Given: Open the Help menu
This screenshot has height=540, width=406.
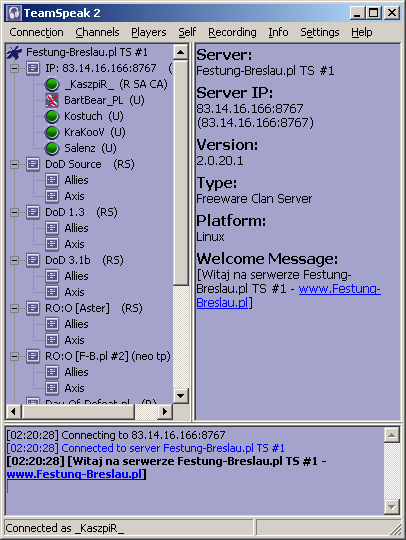Looking at the screenshot, I should [x=362, y=32].
